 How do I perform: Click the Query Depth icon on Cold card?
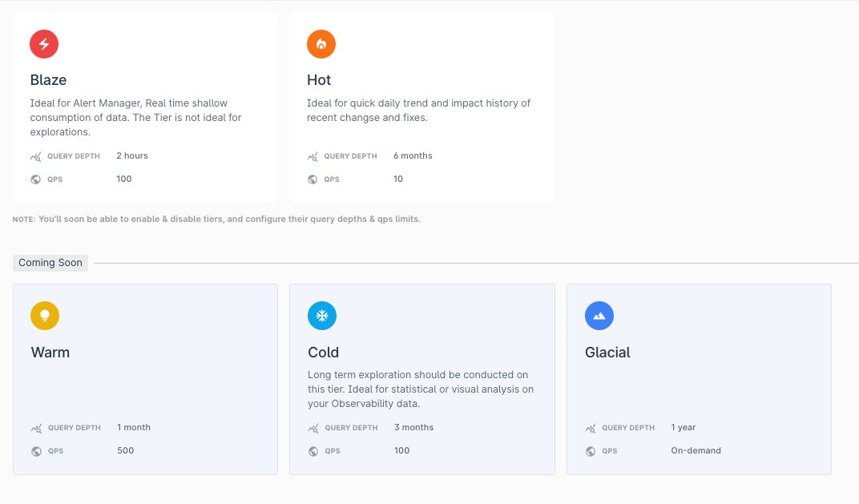tap(313, 427)
